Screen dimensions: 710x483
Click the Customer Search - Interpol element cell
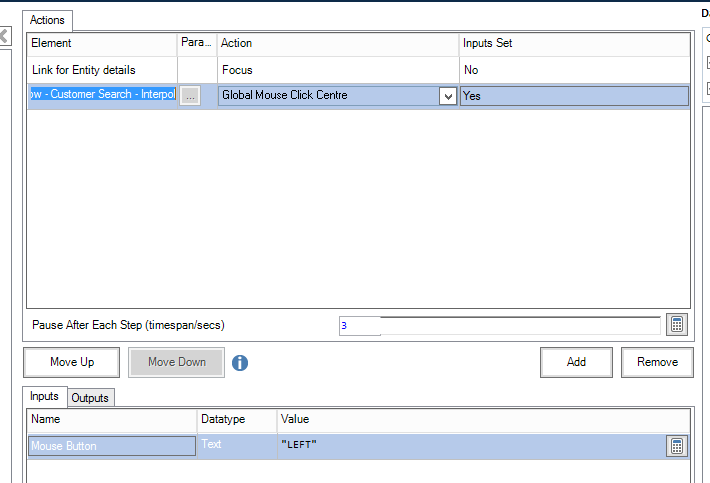pos(102,96)
